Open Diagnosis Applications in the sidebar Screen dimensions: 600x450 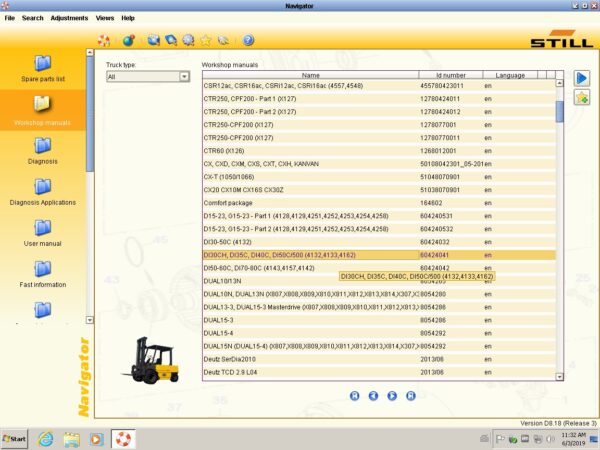[x=42, y=192]
